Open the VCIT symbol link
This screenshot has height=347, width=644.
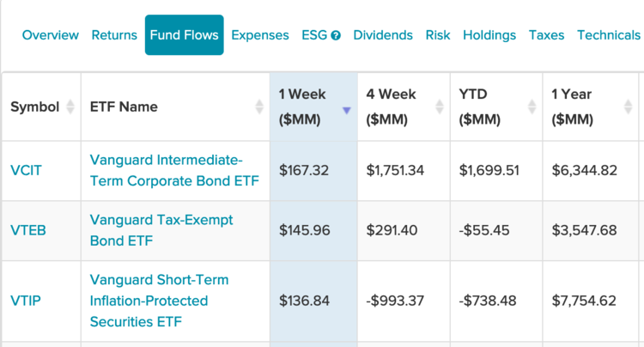pos(26,170)
